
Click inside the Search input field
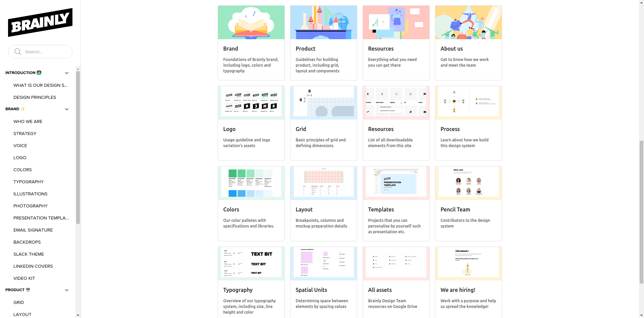pyautogui.click(x=44, y=52)
